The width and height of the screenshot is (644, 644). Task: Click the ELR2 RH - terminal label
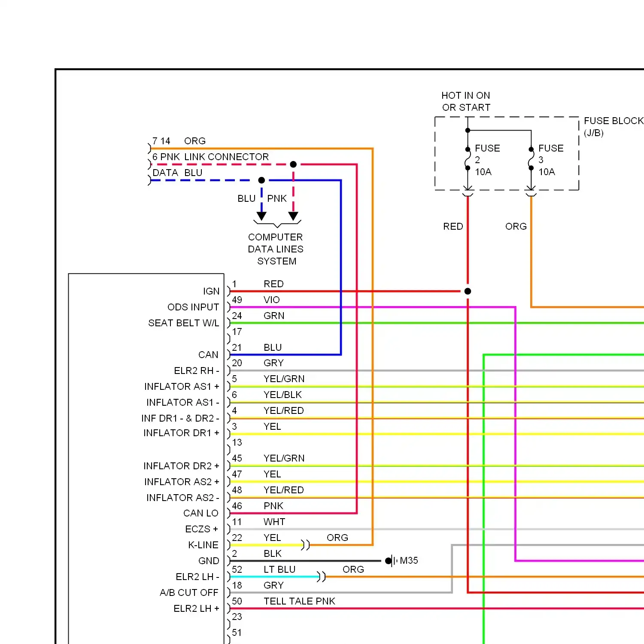tap(197, 371)
